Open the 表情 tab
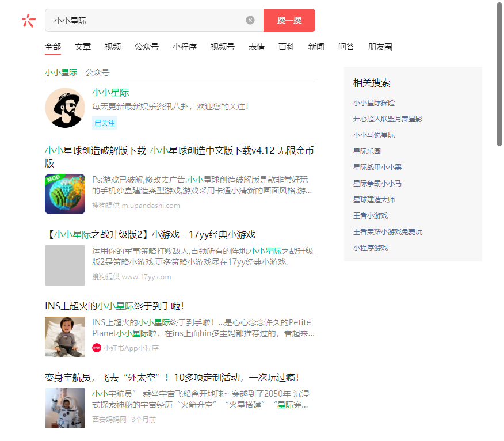The height and width of the screenshot is (441, 504). pyautogui.click(x=257, y=47)
